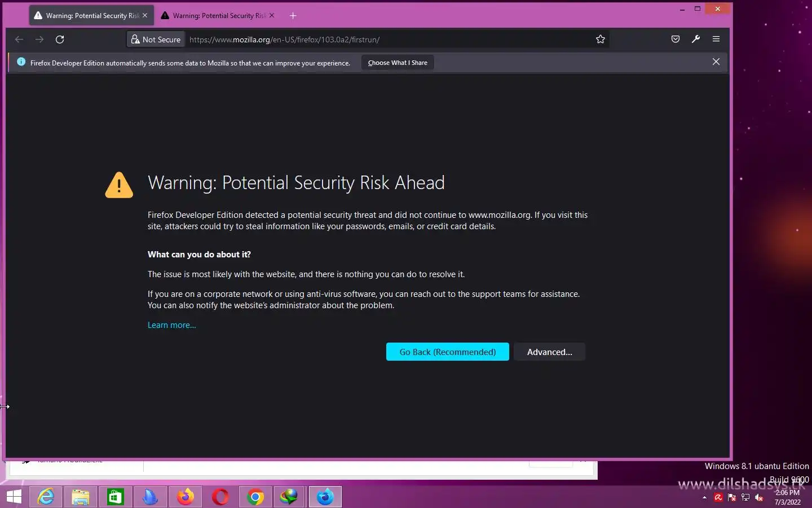
Task: Click Go Back (Recommended) button
Action: pos(448,352)
